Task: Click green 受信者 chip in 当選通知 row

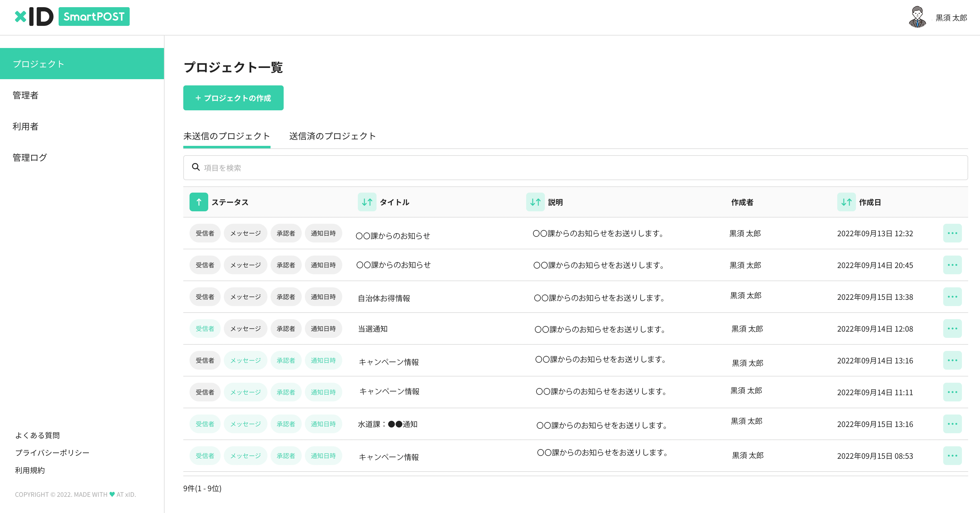Action: click(x=205, y=328)
